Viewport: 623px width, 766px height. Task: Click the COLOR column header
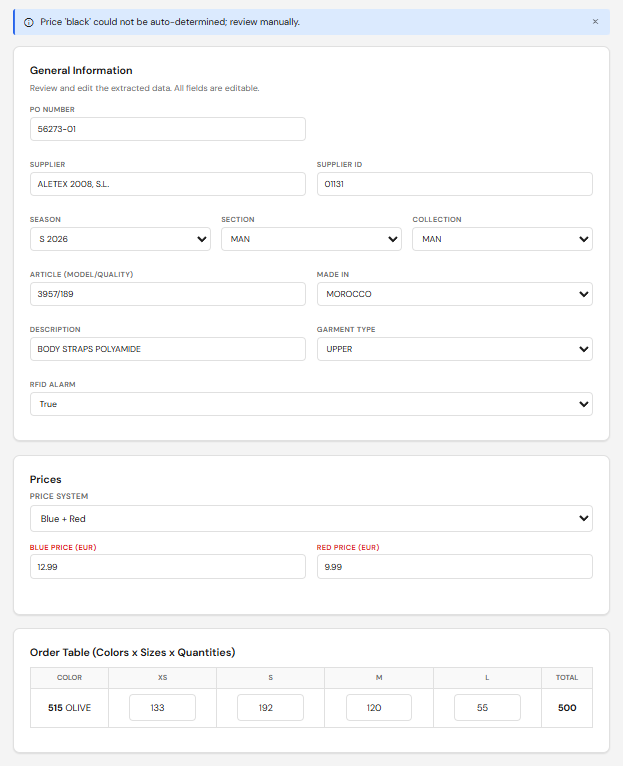pos(69,678)
